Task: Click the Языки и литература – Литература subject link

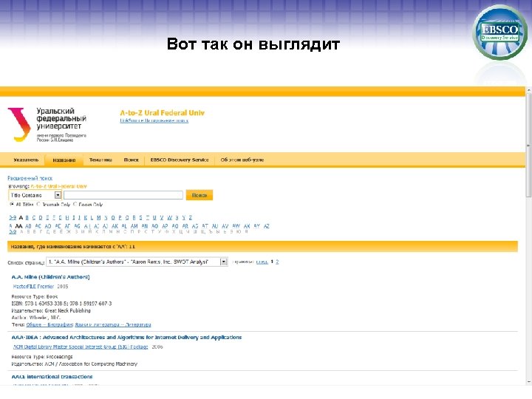Action: tap(113, 324)
